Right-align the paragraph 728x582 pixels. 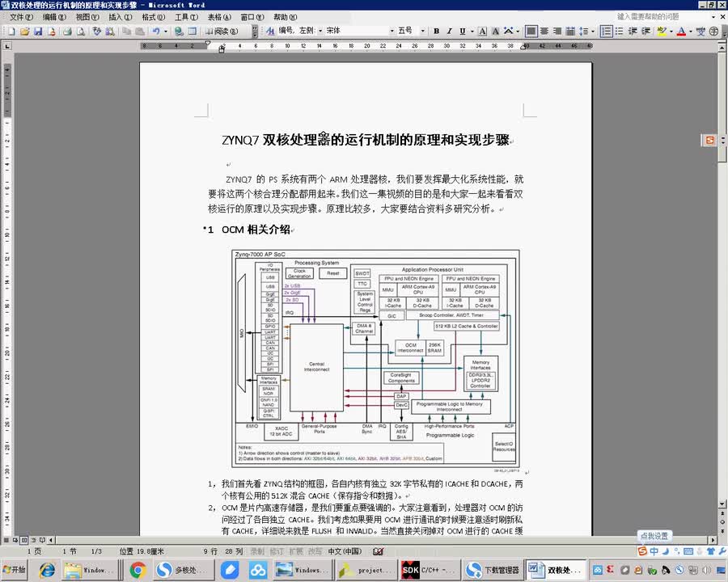pyautogui.click(x=557, y=31)
